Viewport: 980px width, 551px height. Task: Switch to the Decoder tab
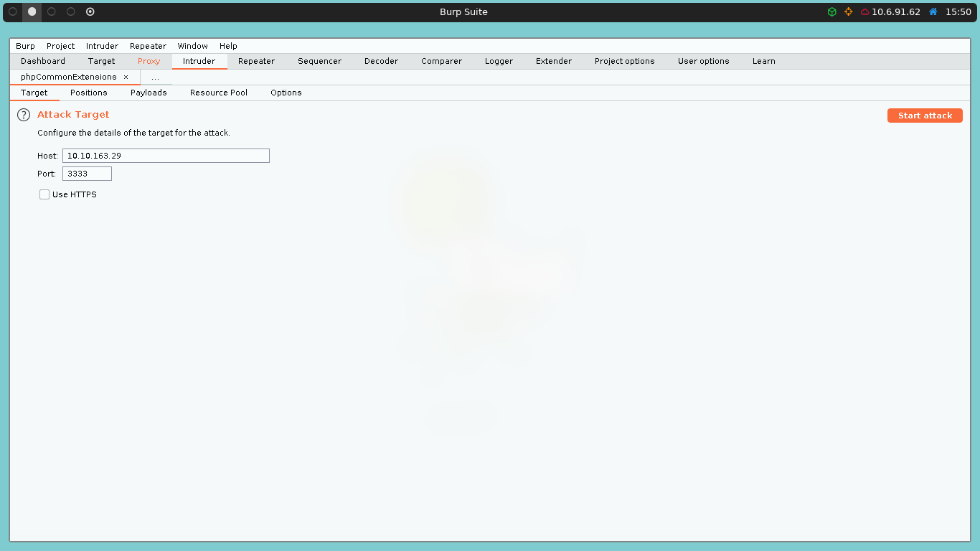click(x=381, y=61)
